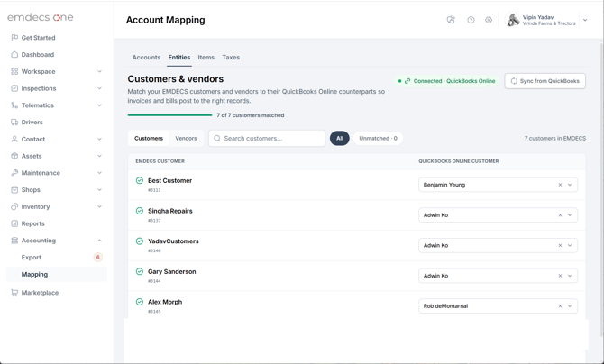Switch to the Vendors segment
604x364 pixels.
coord(186,138)
